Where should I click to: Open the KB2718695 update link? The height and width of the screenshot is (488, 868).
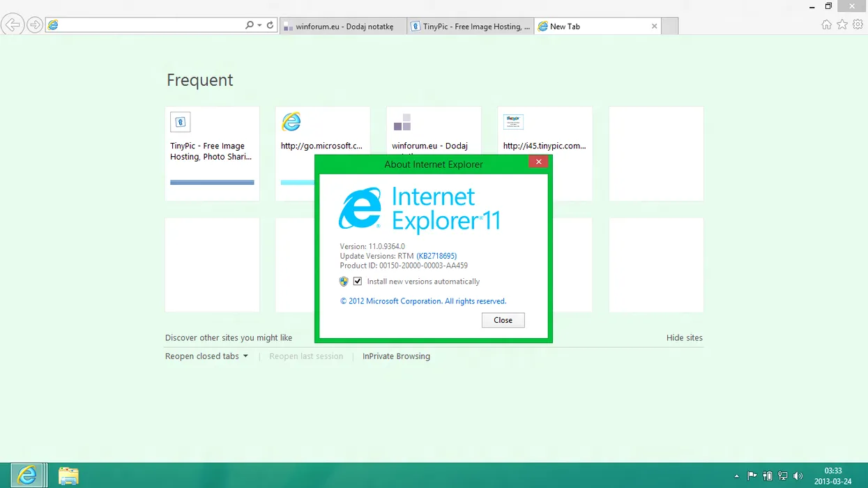click(x=436, y=256)
